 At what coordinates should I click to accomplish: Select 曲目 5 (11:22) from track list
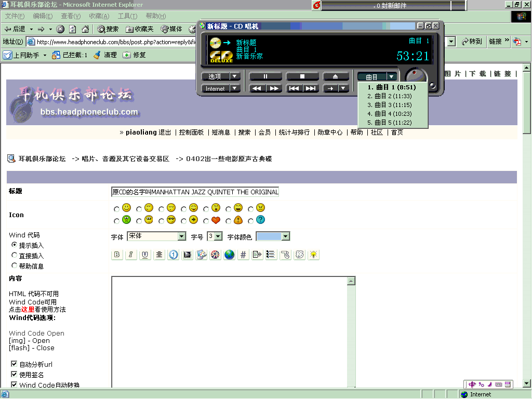[x=393, y=123]
